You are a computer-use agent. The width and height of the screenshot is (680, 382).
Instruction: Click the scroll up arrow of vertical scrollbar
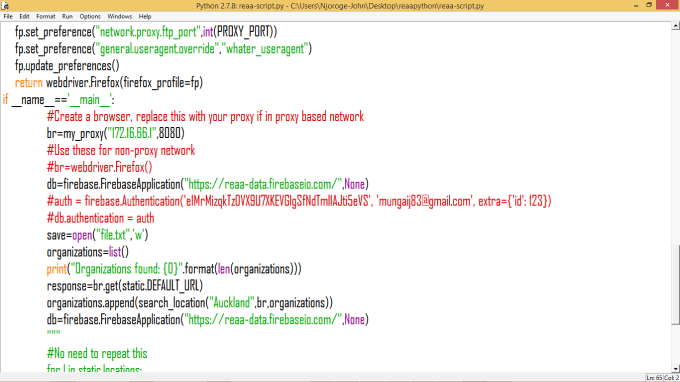tap(676, 26)
